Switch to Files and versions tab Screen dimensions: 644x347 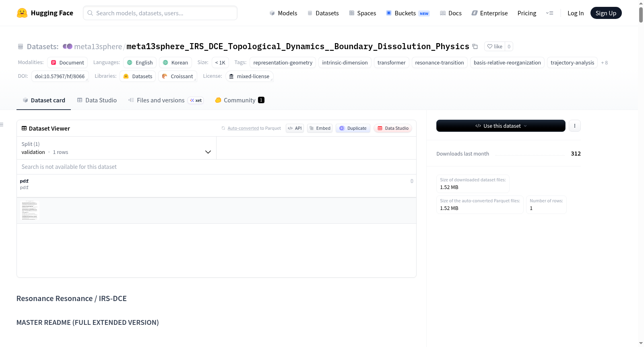pos(165,100)
